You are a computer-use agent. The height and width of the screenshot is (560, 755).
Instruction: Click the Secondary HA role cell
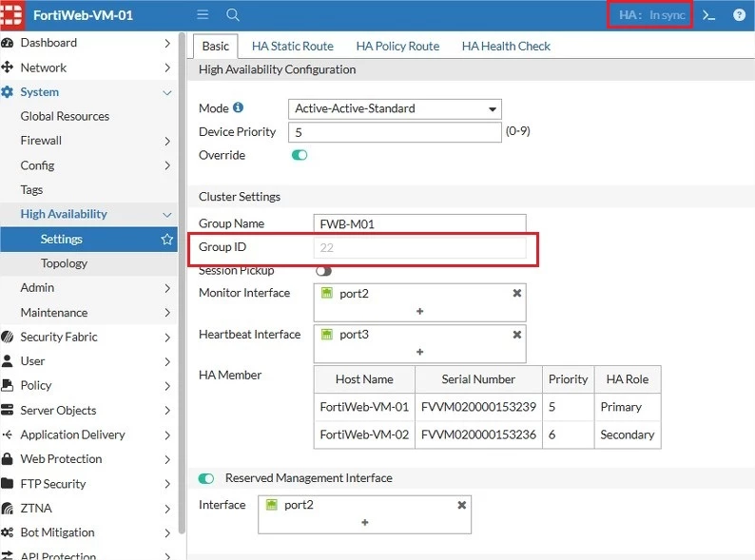coord(628,434)
